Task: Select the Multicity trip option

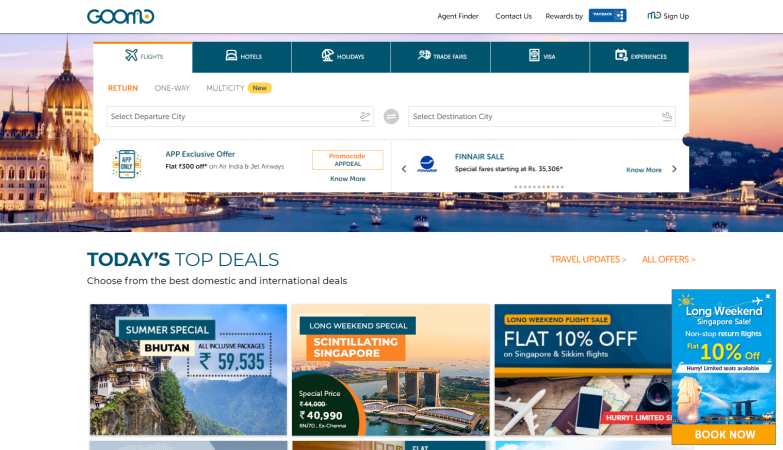Action: (225, 88)
